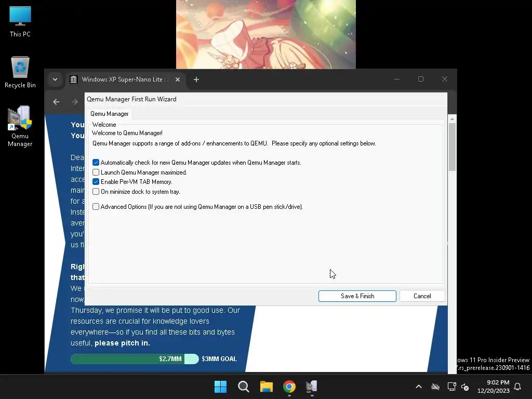
Task: Click the OneDrive cloud tray icon
Action: [435, 387]
